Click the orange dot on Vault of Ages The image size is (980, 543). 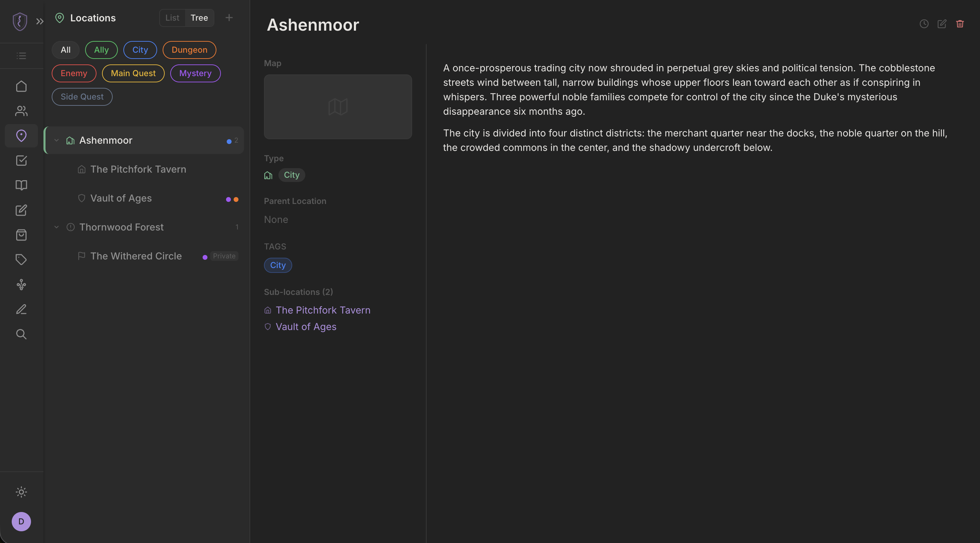[x=236, y=199]
